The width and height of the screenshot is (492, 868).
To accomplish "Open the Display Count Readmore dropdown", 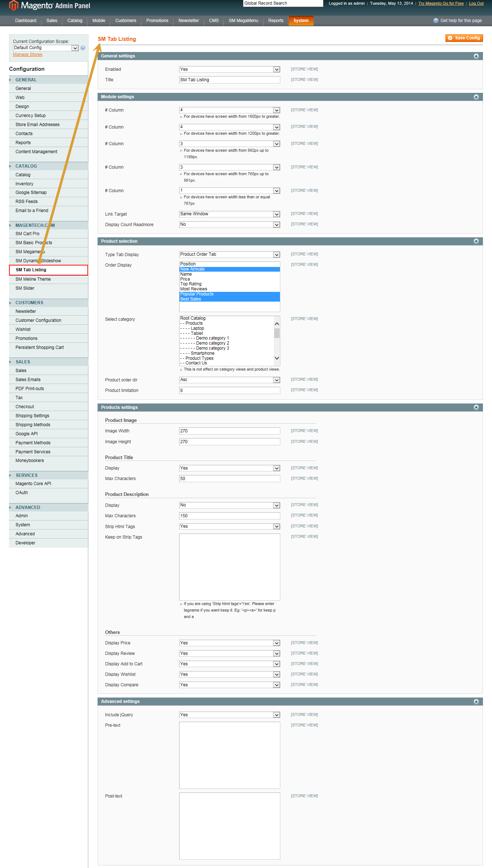I will [x=230, y=225].
